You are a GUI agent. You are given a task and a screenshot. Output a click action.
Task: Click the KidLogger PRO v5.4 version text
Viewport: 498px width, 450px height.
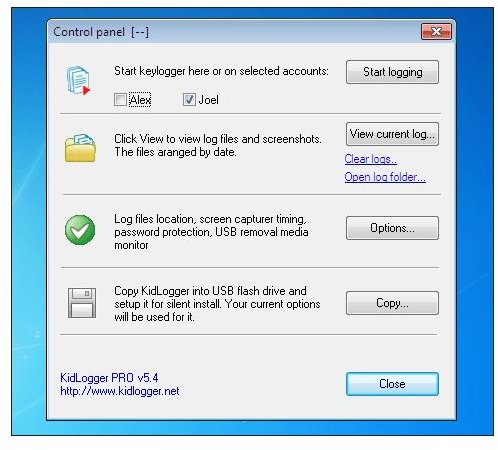click(109, 378)
